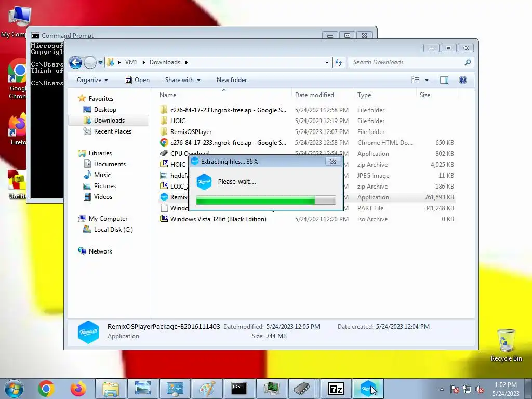Select My Computer in navigation pane
This screenshot has width=532, height=399.
coord(108,219)
